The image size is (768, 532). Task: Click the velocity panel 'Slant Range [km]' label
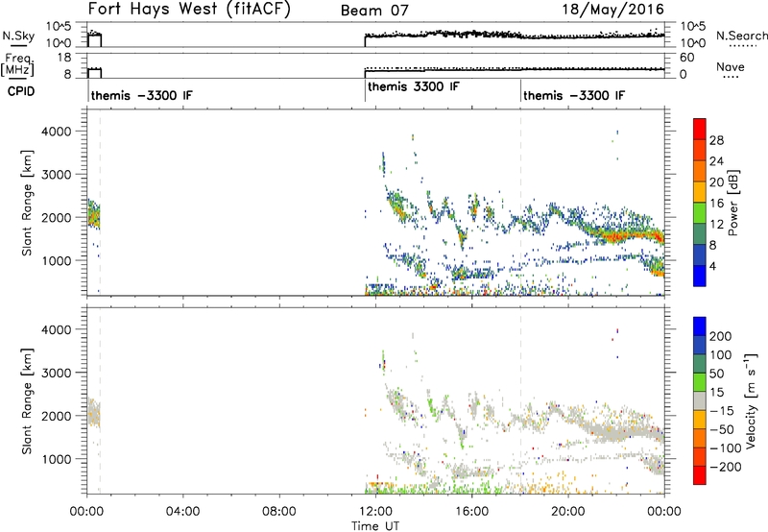pos(27,401)
